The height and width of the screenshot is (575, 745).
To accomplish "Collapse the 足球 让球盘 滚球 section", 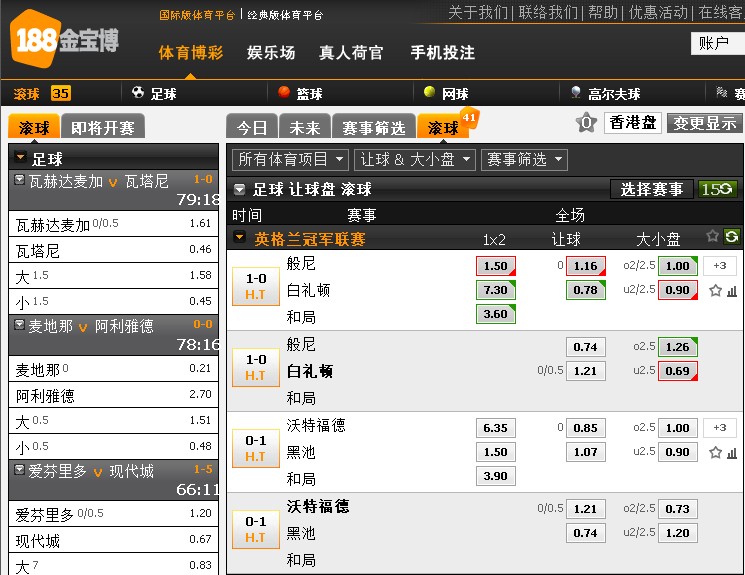I will click(239, 190).
